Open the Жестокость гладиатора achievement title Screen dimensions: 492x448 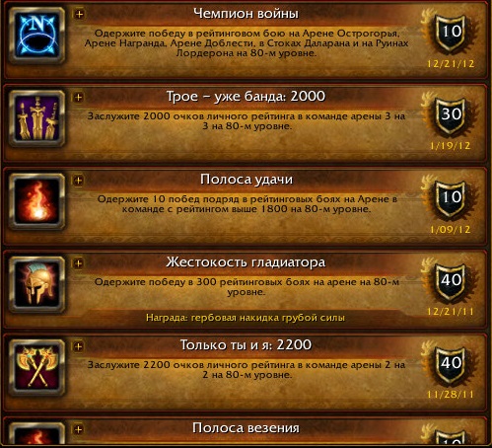click(246, 262)
